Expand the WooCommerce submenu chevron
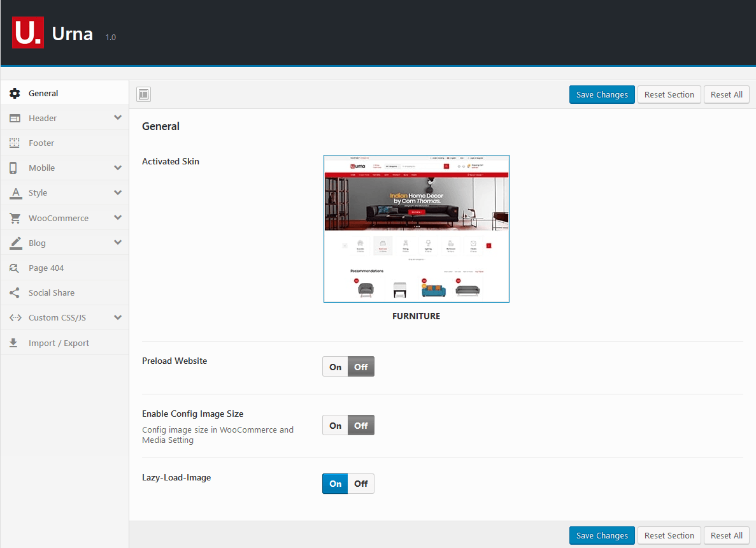The image size is (756, 548). coord(118,217)
